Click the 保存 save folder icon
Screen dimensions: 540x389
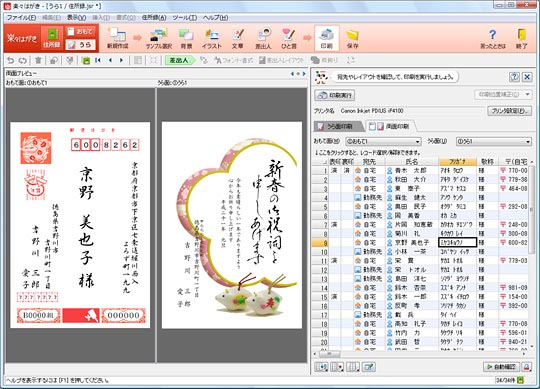coord(352,38)
